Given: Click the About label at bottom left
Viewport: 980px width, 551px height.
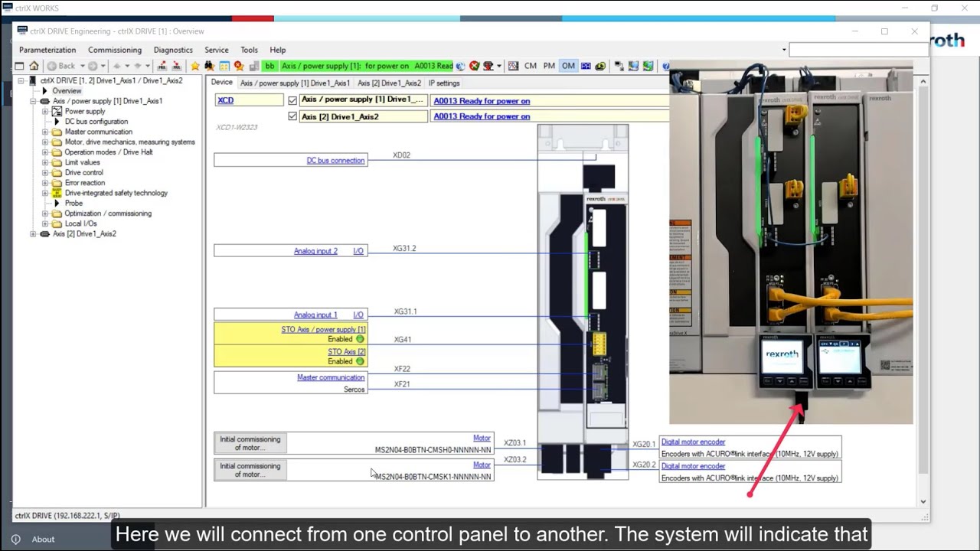Looking at the screenshot, I should pos(43,540).
